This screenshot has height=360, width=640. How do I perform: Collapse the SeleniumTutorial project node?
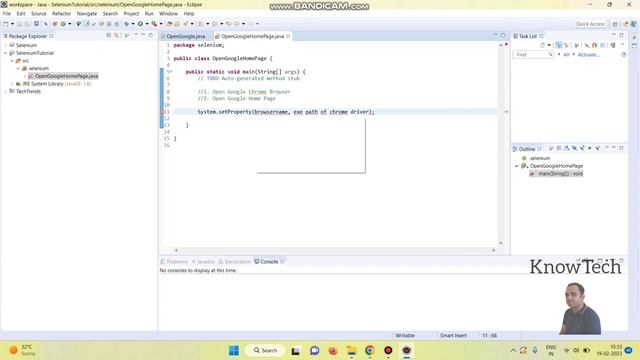[x=6, y=53]
